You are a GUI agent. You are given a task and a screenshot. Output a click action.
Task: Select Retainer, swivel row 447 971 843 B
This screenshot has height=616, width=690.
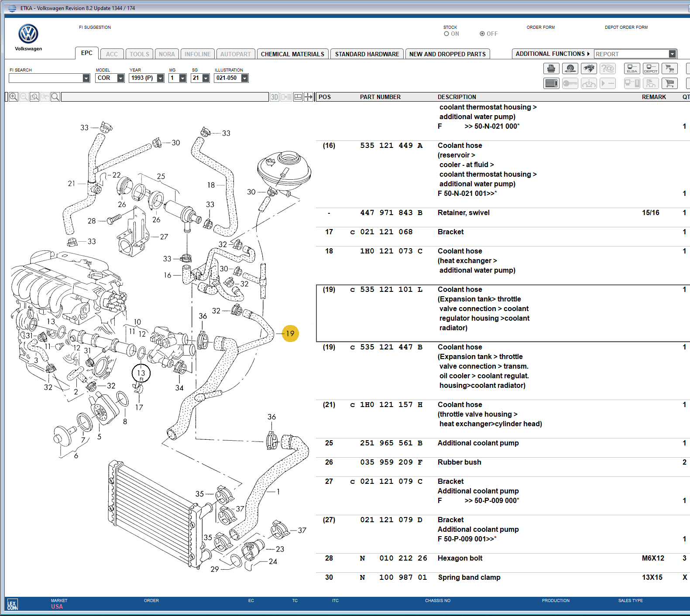tap(503, 217)
